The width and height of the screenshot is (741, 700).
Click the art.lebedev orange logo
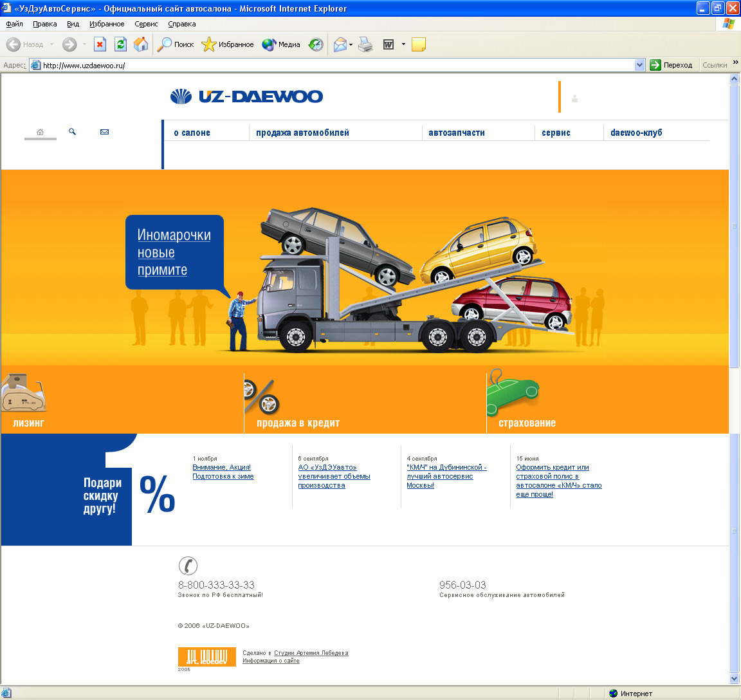tap(207, 656)
